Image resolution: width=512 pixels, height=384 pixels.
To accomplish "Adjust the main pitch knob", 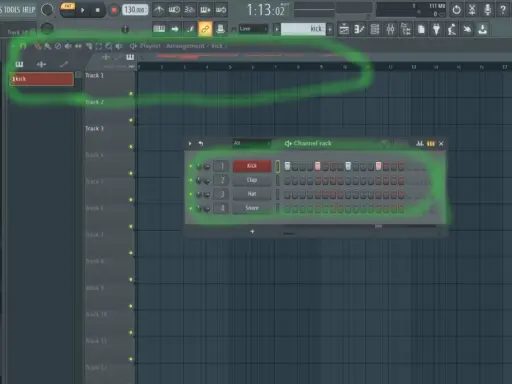I will [x=47, y=29].
